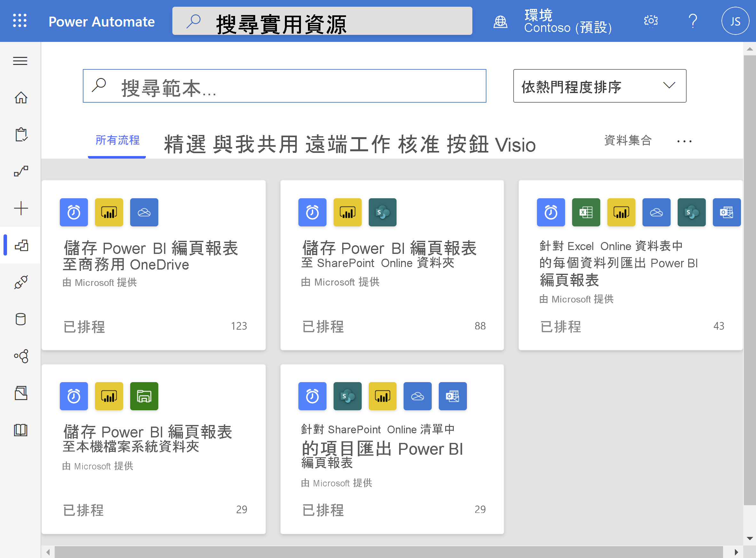756x558 pixels.
Task: Click the horizontal scrollbar left arrow
Action: (x=48, y=552)
